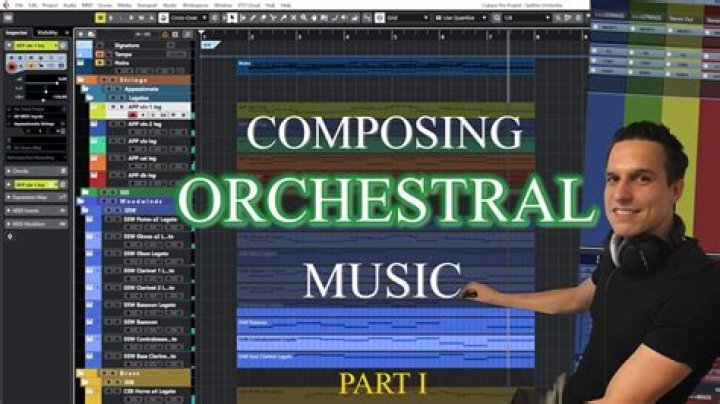Click the orange find tracks icon

tap(165, 34)
